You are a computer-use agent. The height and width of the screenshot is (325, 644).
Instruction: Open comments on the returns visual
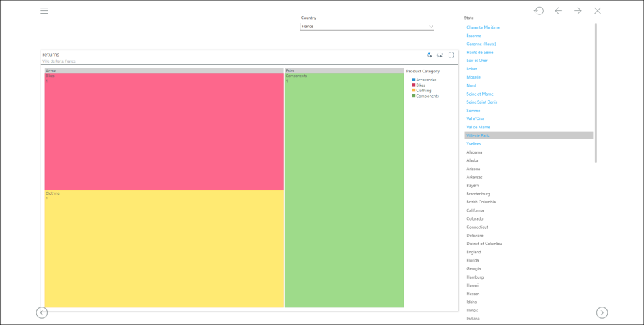pyautogui.click(x=430, y=55)
